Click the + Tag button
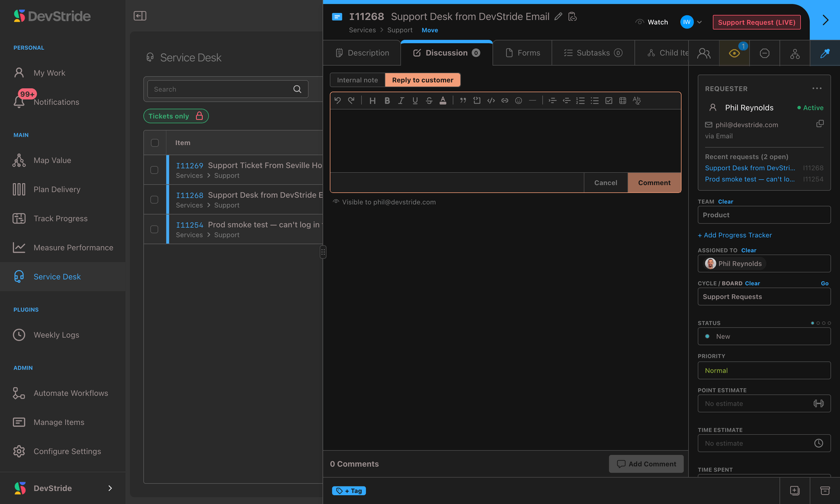 [349, 491]
